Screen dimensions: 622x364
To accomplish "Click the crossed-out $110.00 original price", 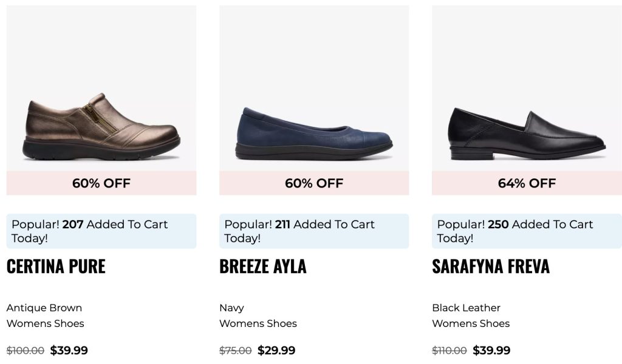I will 449,350.
